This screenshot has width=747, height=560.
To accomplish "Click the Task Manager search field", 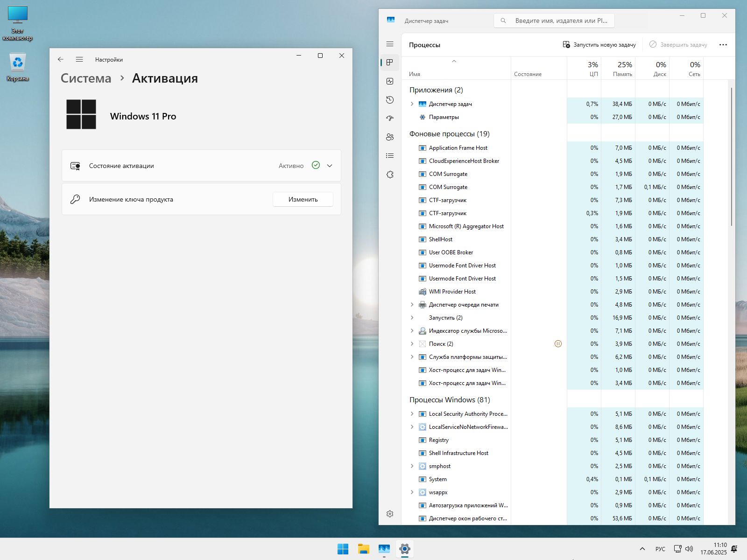I will click(x=554, y=21).
